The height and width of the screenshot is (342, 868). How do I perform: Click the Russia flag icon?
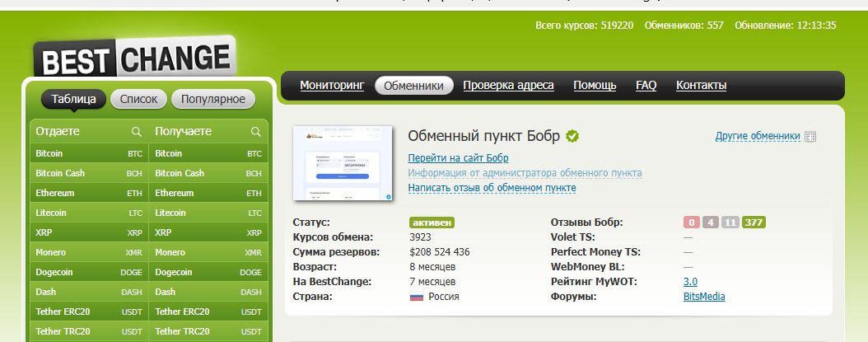pyautogui.click(x=416, y=297)
